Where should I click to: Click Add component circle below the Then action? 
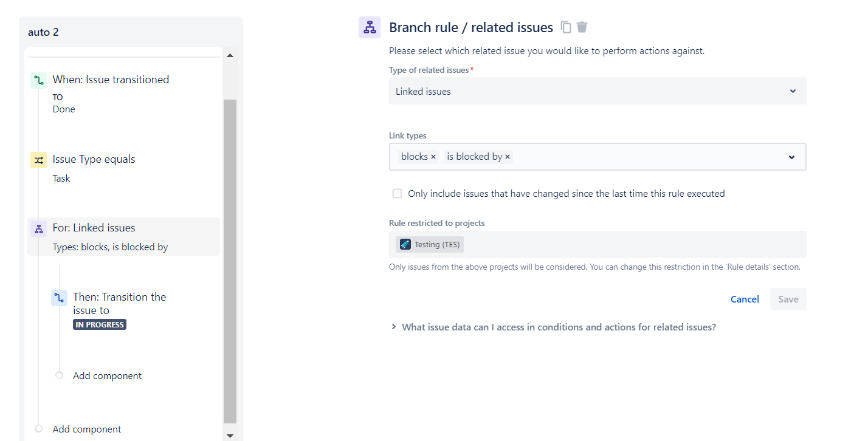point(59,375)
